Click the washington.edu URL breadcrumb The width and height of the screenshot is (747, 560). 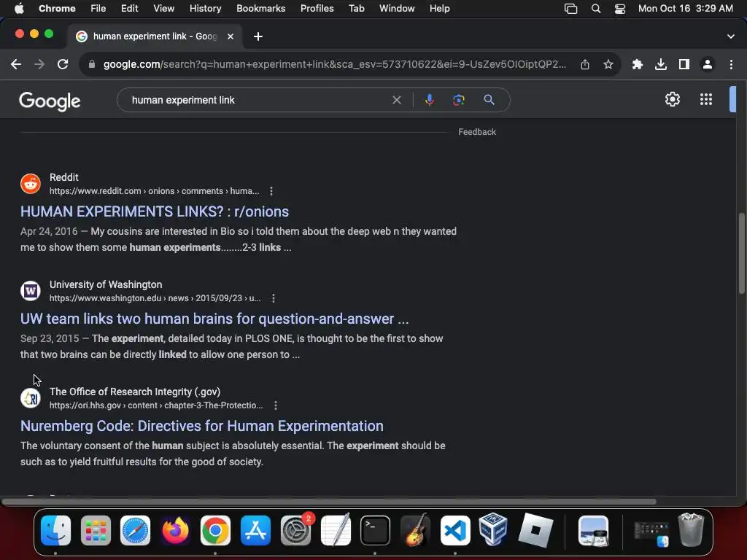(x=155, y=298)
